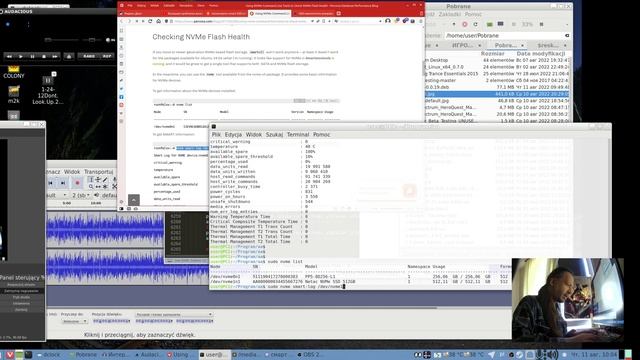Viewport: 640px width, 360px height.
Task: Open Zakładki menu in file manager
Action: [x=449, y=14]
